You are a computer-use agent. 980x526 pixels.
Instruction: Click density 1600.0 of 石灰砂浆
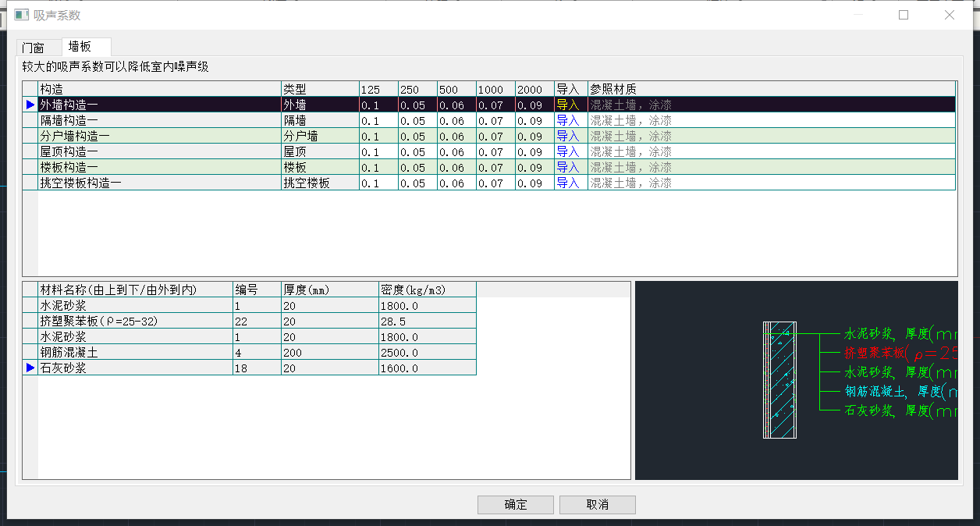coord(427,368)
